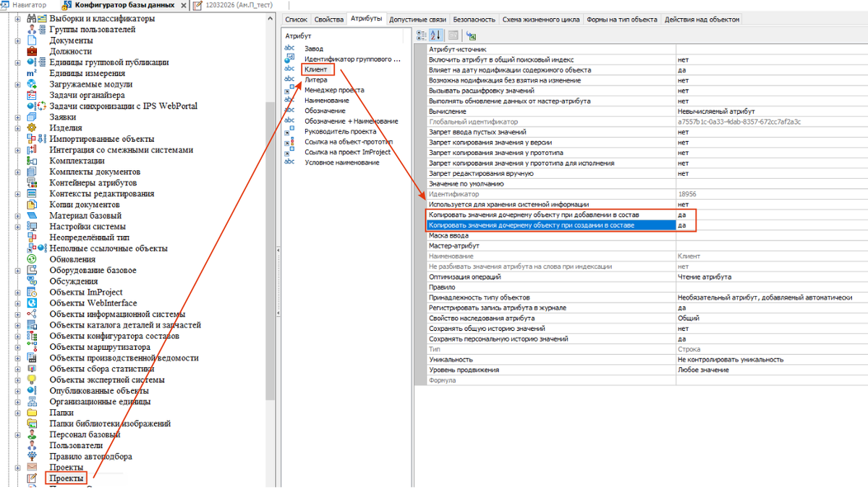The image size is (868, 488).
Task: Click the abc icon beside Завод attribute
Action: pos(289,48)
